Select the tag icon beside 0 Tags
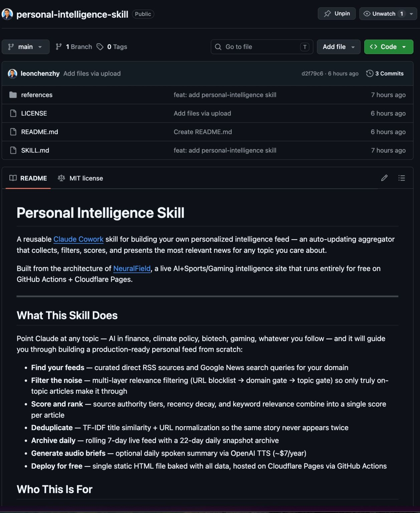Viewport: 420px width, 513px height. tap(100, 47)
